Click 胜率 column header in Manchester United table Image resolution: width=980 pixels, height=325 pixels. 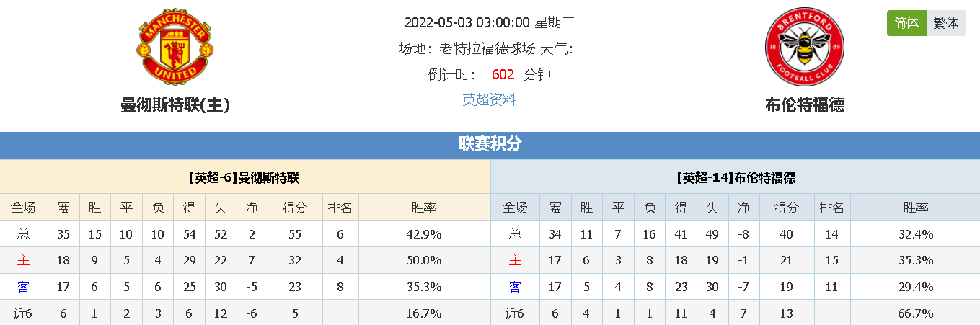(x=424, y=208)
